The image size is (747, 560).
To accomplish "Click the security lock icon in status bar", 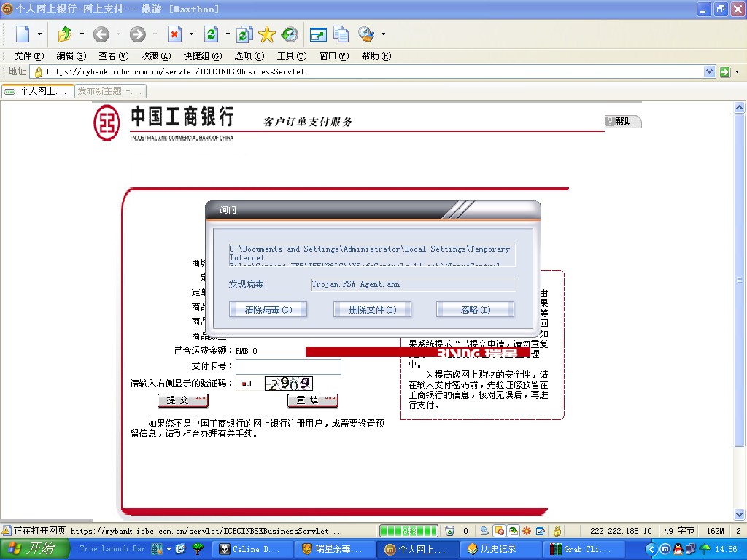I will pyautogui.click(x=557, y=531).
